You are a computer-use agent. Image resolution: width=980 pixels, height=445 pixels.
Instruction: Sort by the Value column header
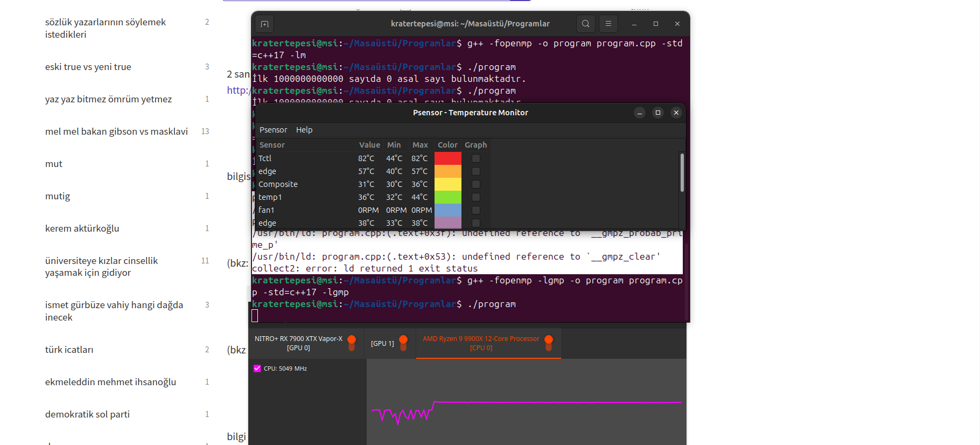pyautogui.click(x=370, y=145)
